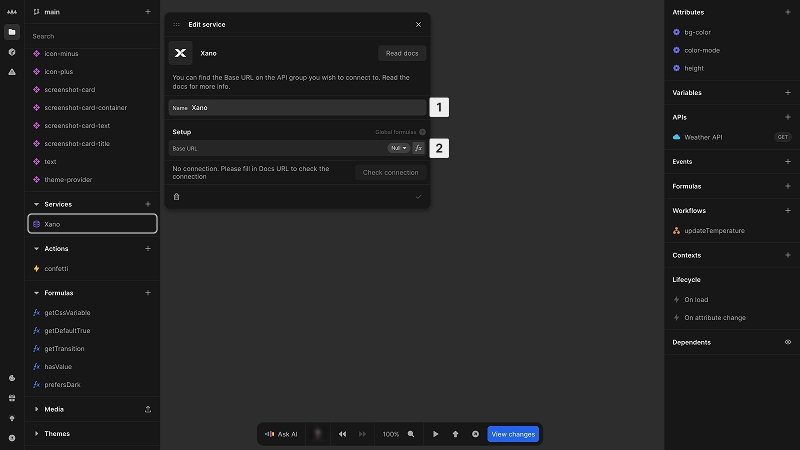The height and width of the screenshot is (450, 800).
Task: Toggle the Dependents visibility eye icon
Action: click(788, 342)
